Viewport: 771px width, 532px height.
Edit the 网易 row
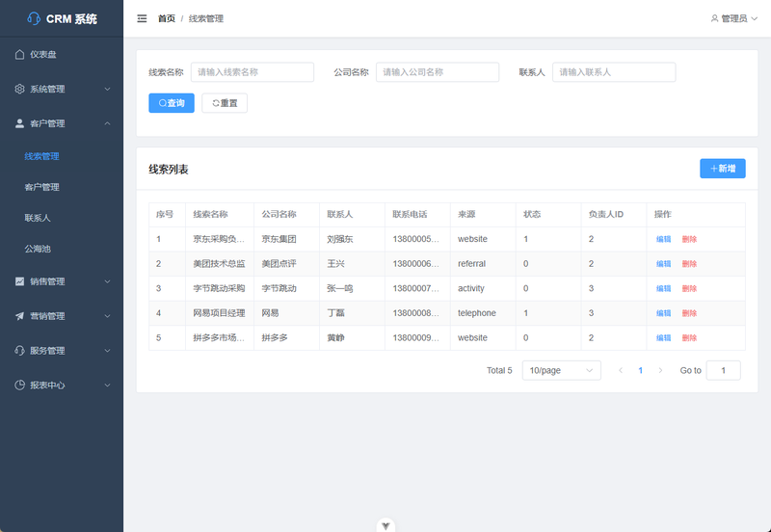tap(663, 313)
